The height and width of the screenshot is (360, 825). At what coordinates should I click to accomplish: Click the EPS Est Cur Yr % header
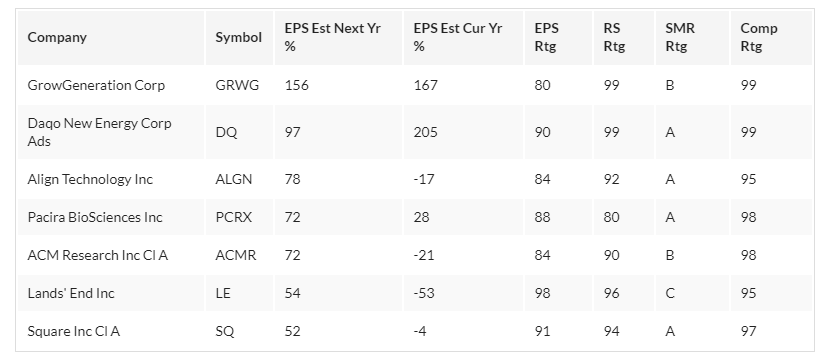tap(458, 37)
